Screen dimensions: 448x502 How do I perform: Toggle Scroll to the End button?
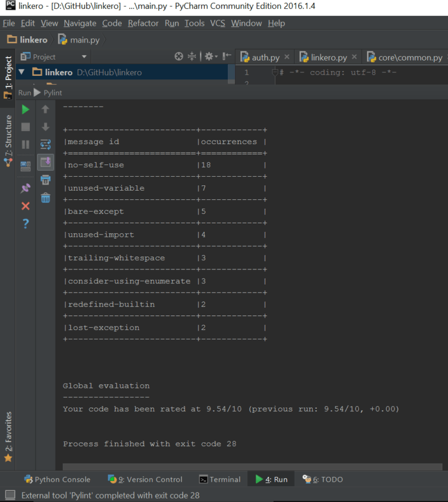pyautogui.click(x=45, y=162)
